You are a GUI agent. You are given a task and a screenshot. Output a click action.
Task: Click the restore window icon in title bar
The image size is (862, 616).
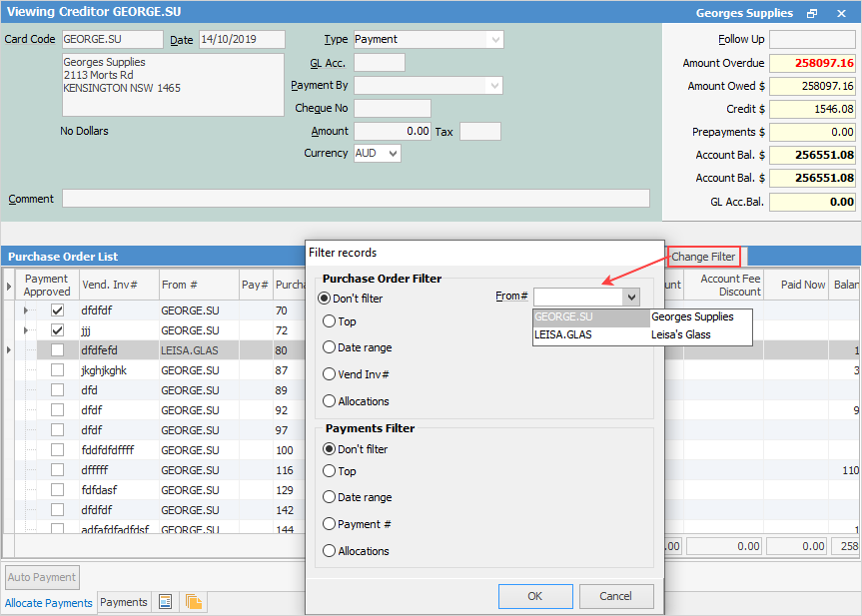[x=812, y=14]
